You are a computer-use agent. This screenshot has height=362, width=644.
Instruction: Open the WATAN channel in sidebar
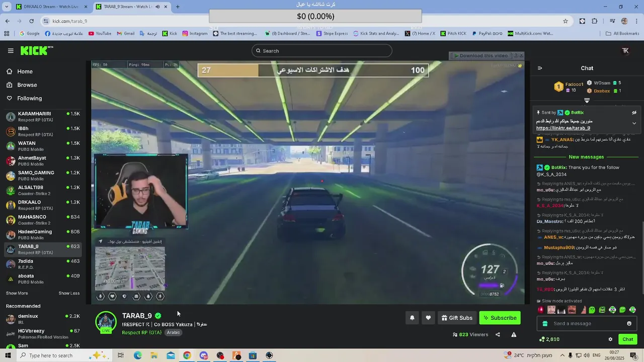(43, 146)
